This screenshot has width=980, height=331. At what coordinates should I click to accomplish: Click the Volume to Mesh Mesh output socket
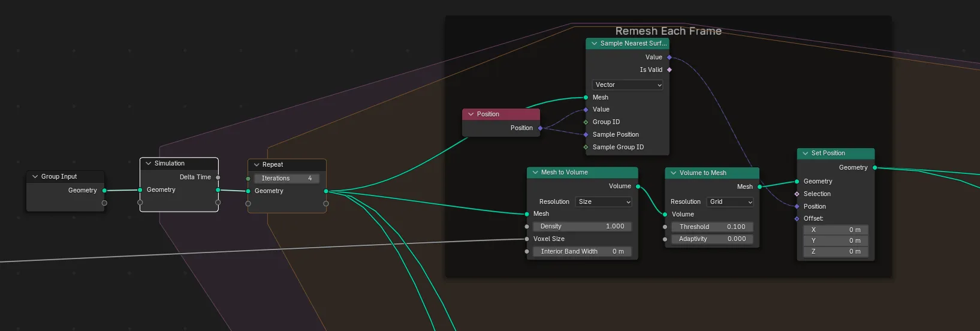point(759,186)
